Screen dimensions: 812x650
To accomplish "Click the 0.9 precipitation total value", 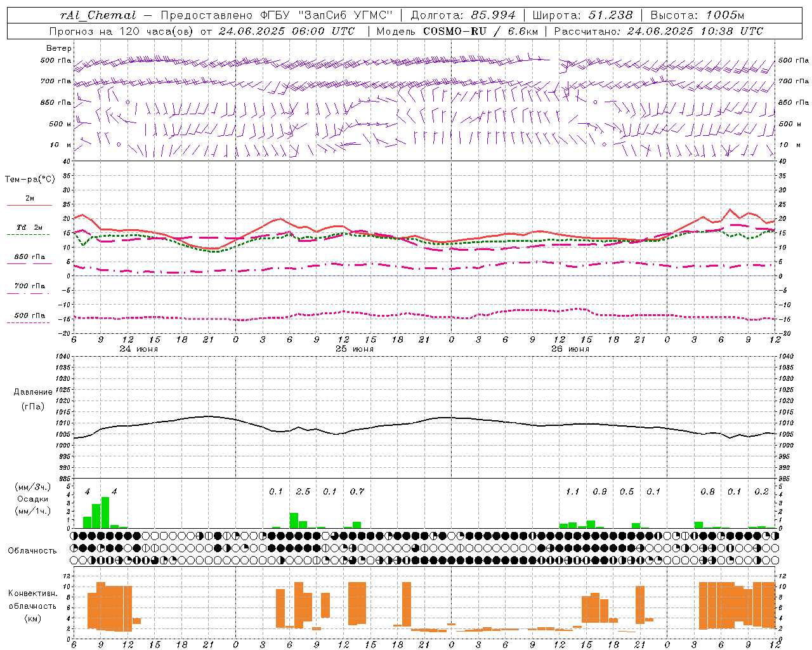I will pyautogui.click(x=599, y=492).
